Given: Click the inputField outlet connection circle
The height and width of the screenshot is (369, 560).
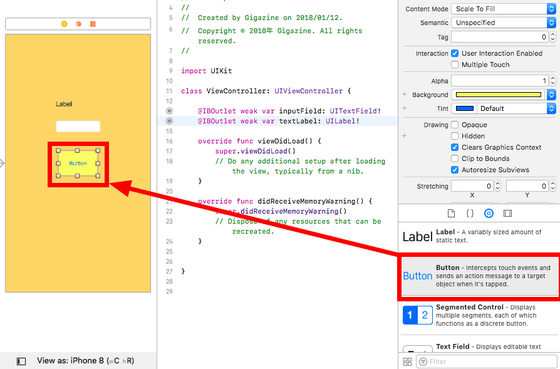Looking at the screenshot, I should pyautogui.click(x=169, y=111).
